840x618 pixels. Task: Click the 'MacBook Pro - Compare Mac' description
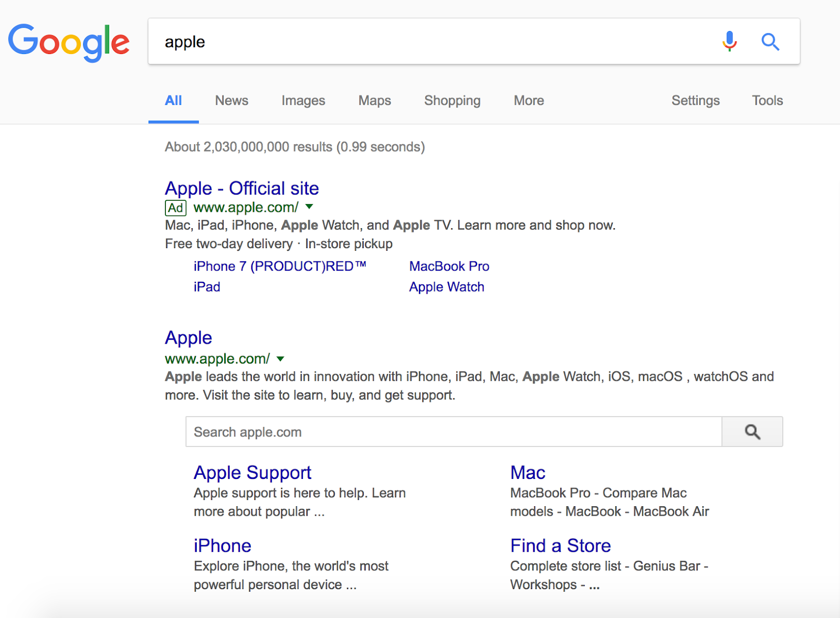click(x=610, y=502)
